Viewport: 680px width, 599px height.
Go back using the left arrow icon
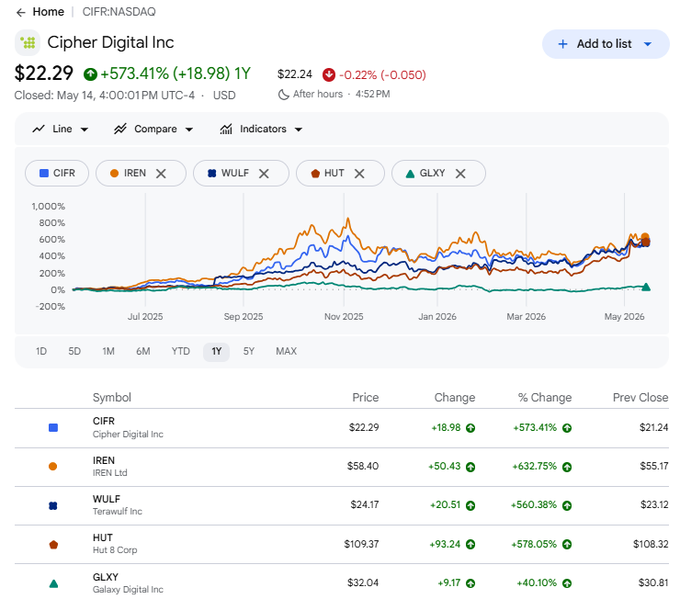click(x=20, y=13)
